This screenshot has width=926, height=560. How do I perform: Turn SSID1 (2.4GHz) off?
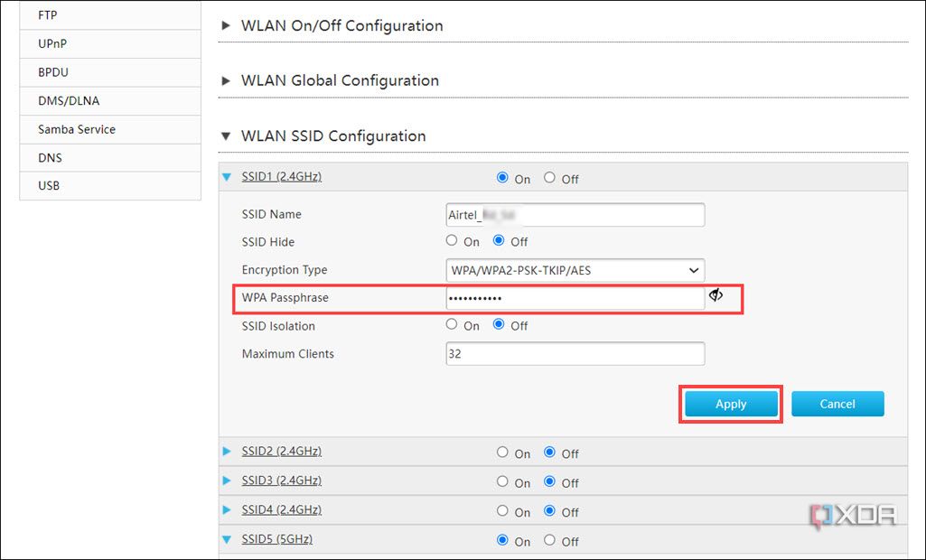549,178
